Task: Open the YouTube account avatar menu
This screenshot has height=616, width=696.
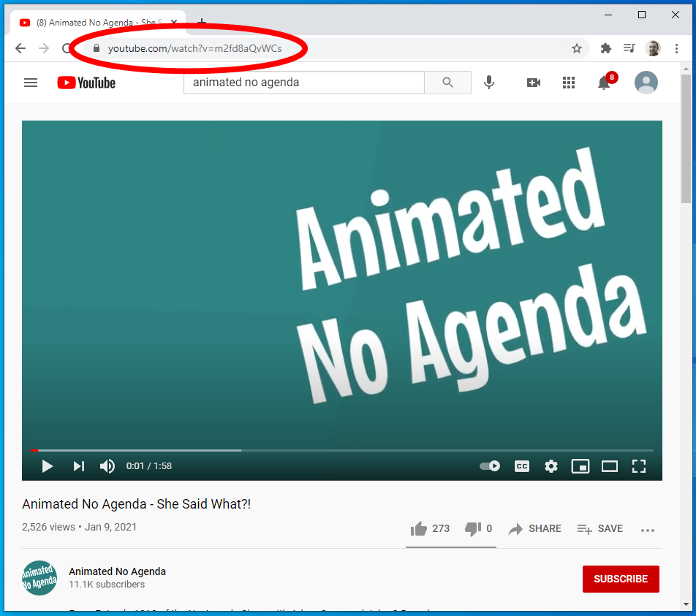Action: click(646, 83)
